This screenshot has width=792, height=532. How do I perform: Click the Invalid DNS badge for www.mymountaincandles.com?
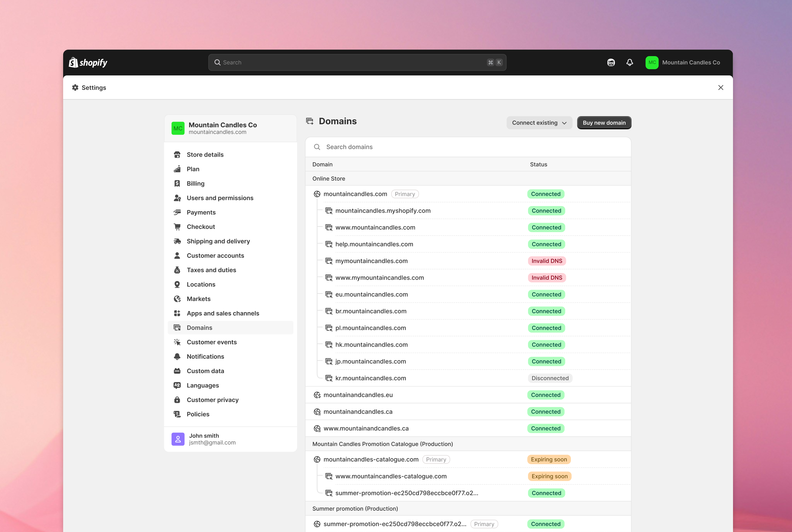pos(547,278)
